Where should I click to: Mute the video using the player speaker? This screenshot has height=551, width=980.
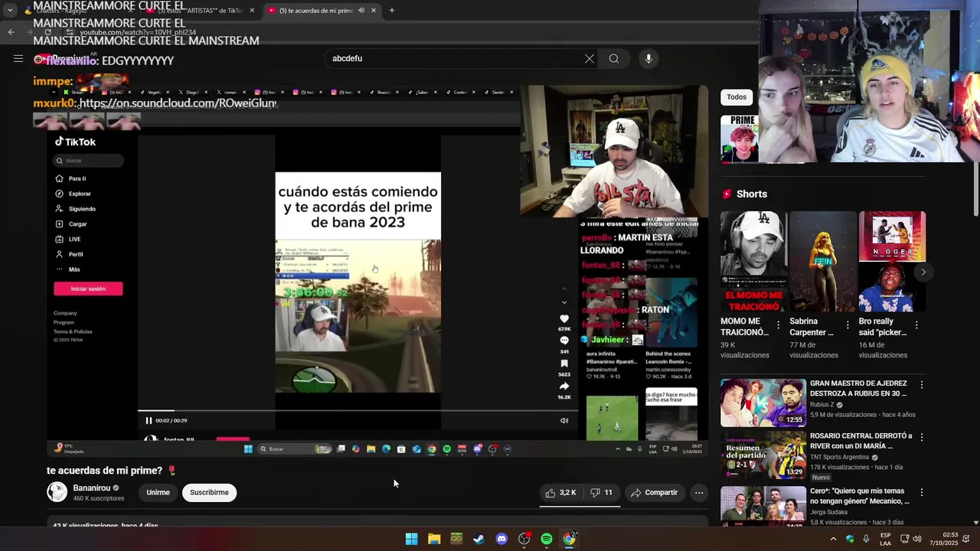coord(564,420)
